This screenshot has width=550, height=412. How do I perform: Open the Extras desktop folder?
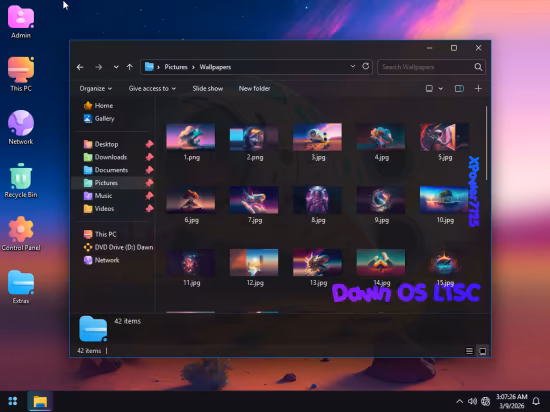tap(21, 287)
